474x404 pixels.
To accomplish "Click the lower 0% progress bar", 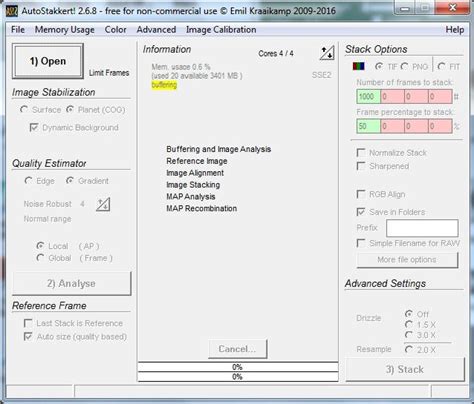I will (238, 377).
